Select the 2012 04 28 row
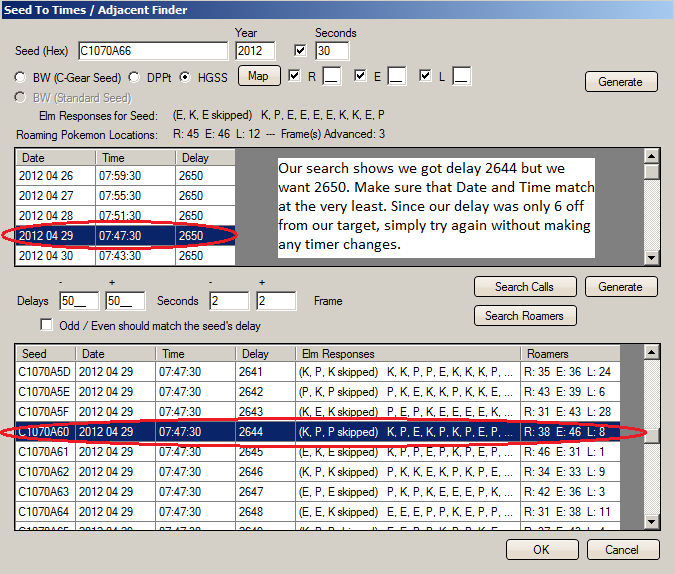This screenshot has height=574, width=675. coord(125,216)
